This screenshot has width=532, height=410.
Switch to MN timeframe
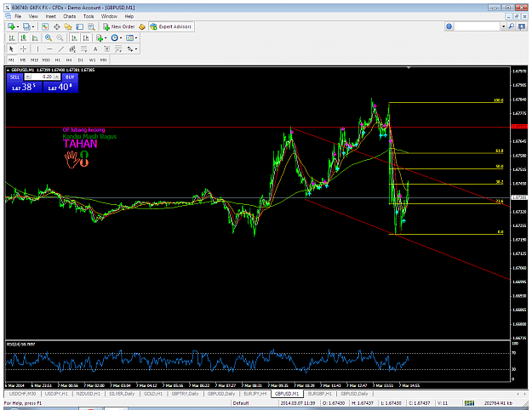103,60
